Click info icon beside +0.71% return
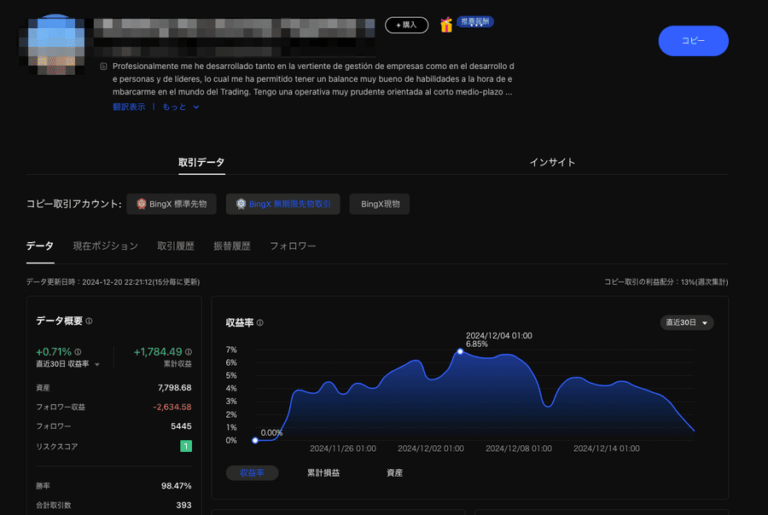 tap(78, 352)
